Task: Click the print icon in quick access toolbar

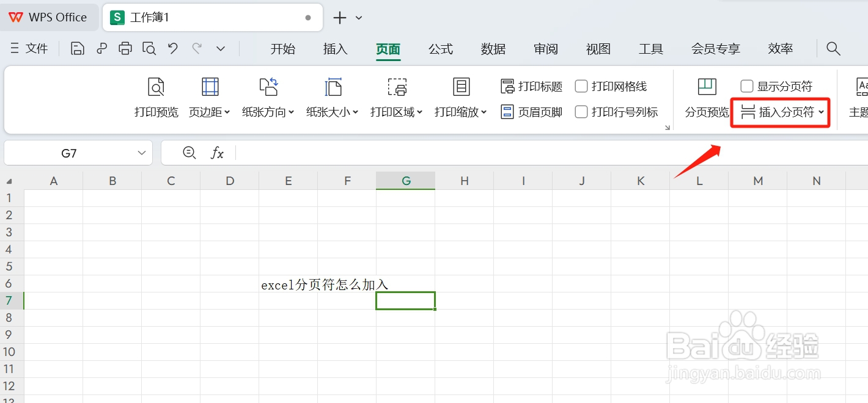Action: (x=125, y=48)
